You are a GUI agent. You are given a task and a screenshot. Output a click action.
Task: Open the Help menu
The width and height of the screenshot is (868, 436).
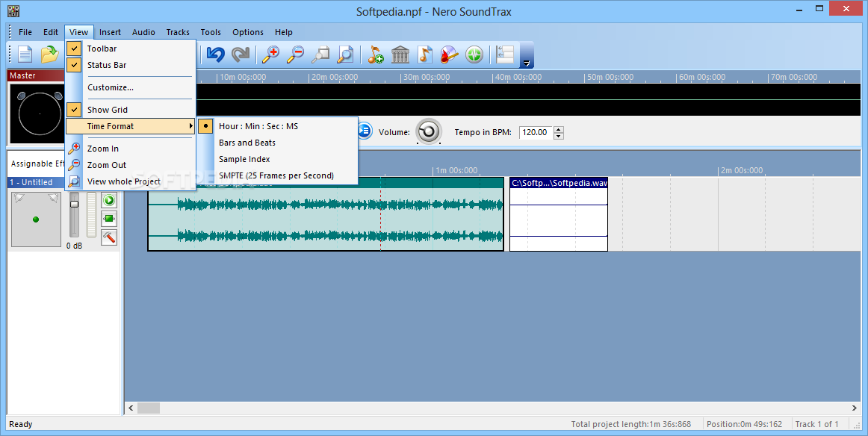[283, 32]
